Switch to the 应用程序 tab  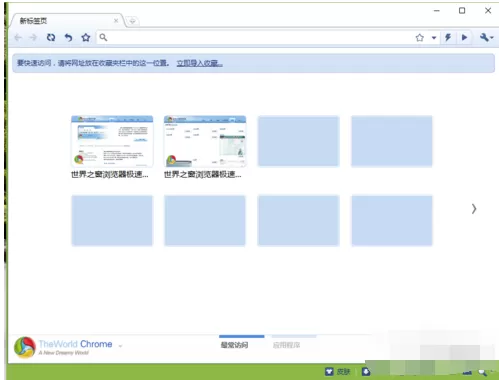coord(286,345)
